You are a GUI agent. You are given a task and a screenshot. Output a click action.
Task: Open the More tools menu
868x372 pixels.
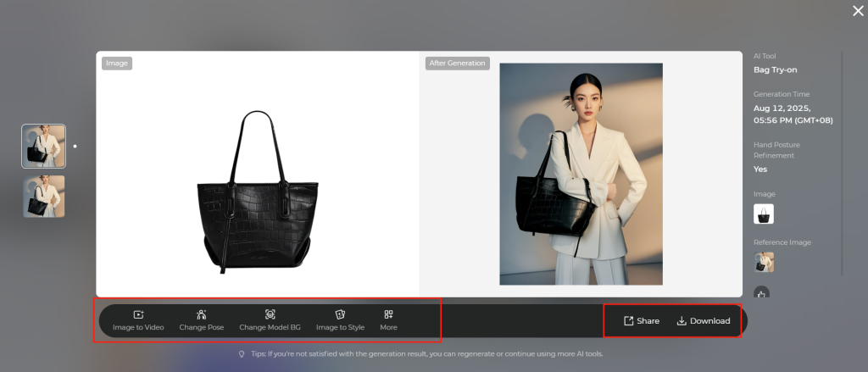click(388, 320)
